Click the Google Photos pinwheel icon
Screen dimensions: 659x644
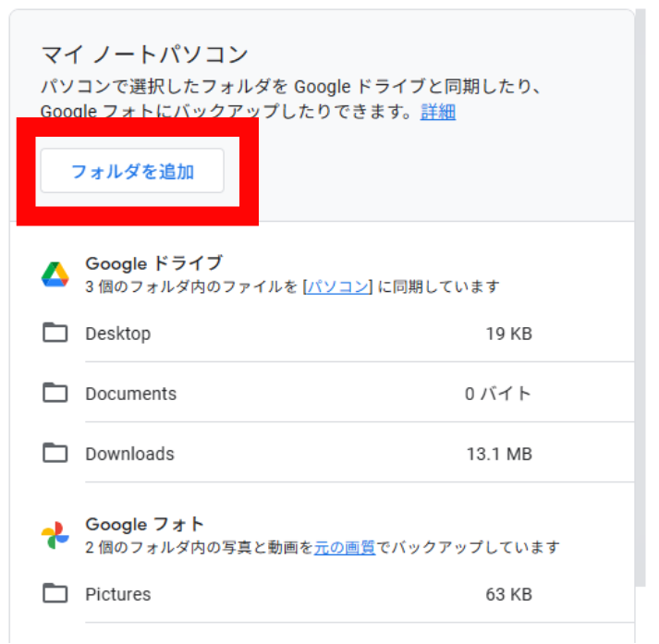click(55, 535)
